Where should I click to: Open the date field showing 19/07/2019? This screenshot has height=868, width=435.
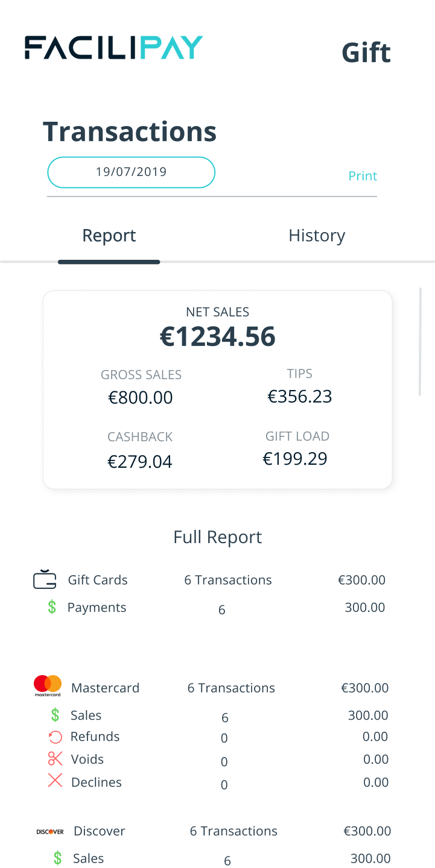click(x=131, y=172)
